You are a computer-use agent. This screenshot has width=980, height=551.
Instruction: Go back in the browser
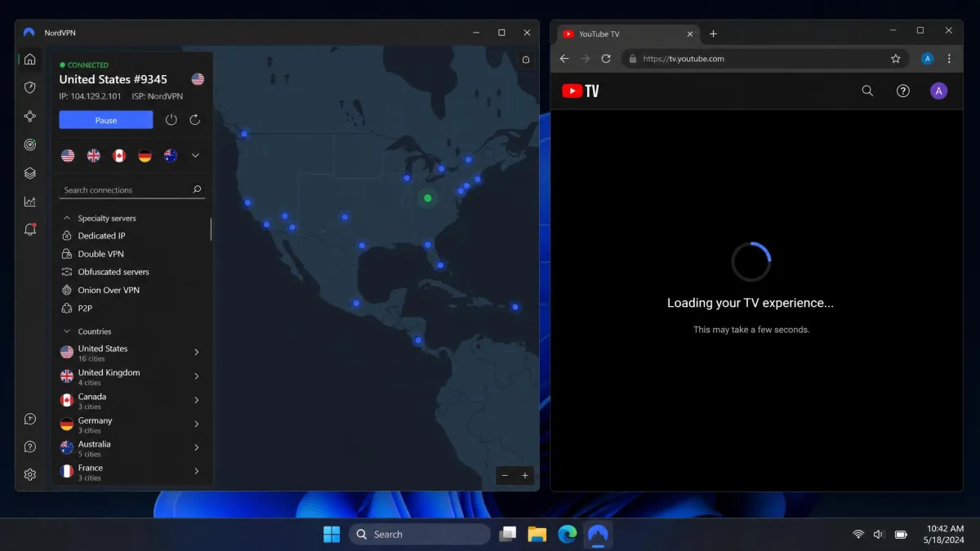click(x=564, y=59)
